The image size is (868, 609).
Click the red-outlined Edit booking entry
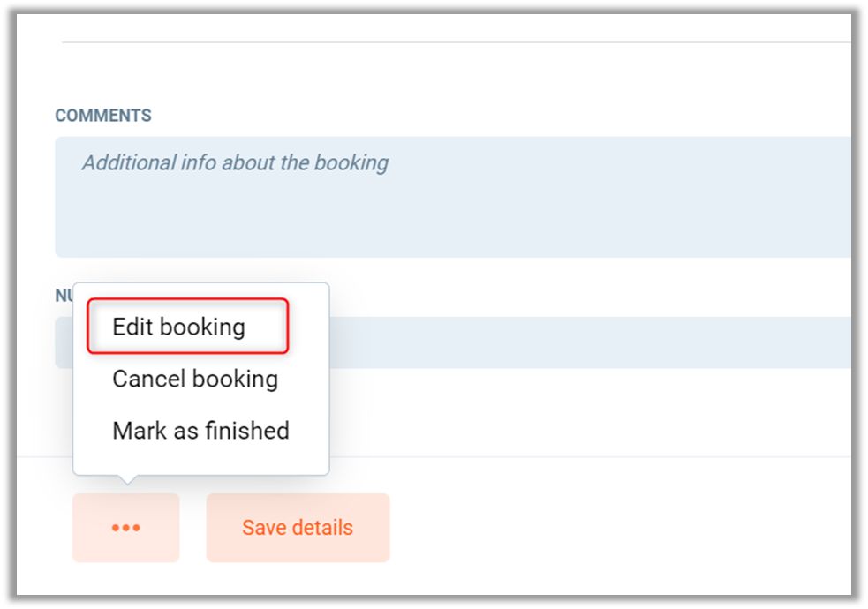coord(188,327)
